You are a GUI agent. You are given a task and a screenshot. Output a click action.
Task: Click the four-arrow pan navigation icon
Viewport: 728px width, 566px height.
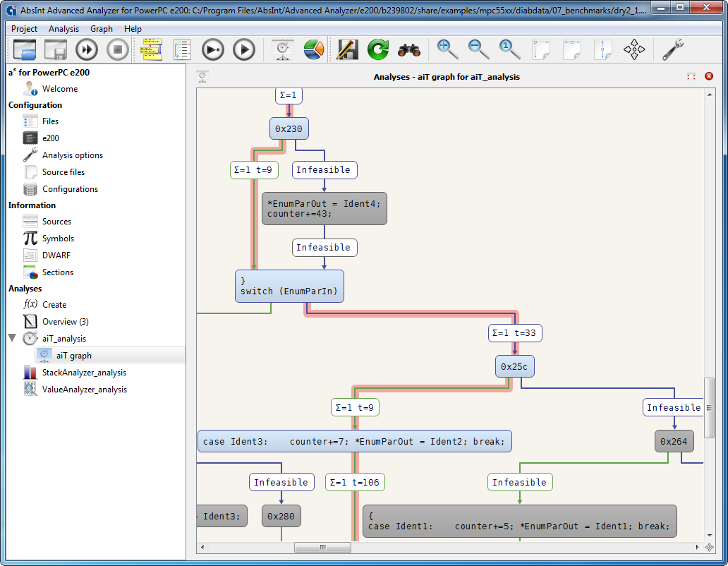[x=634, y=49]
